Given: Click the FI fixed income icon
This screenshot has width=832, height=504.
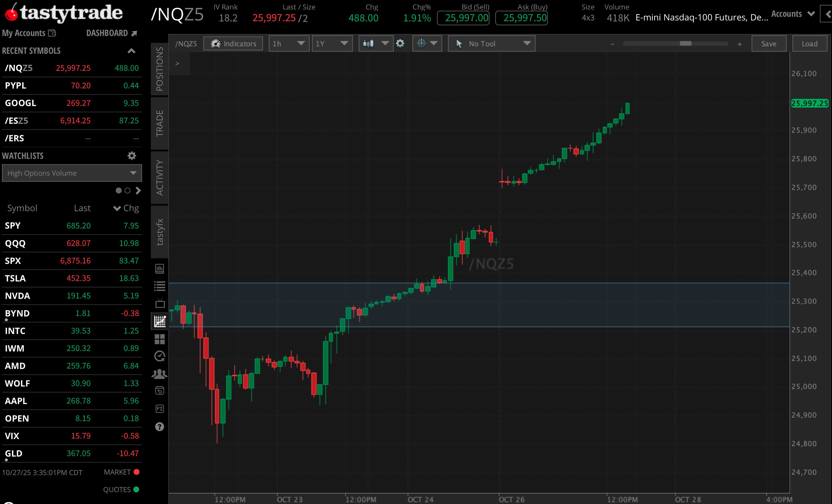Looking at the screenshot, I should pos(159,409).
